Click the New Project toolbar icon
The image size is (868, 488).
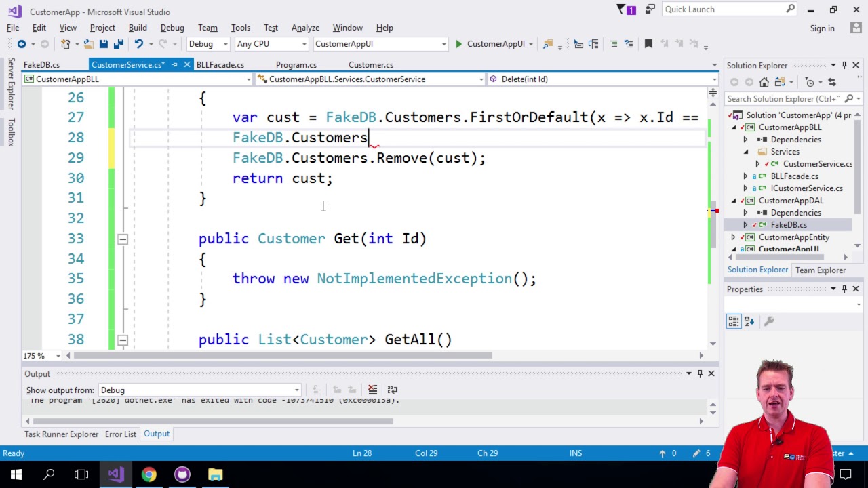click(66, 44)
